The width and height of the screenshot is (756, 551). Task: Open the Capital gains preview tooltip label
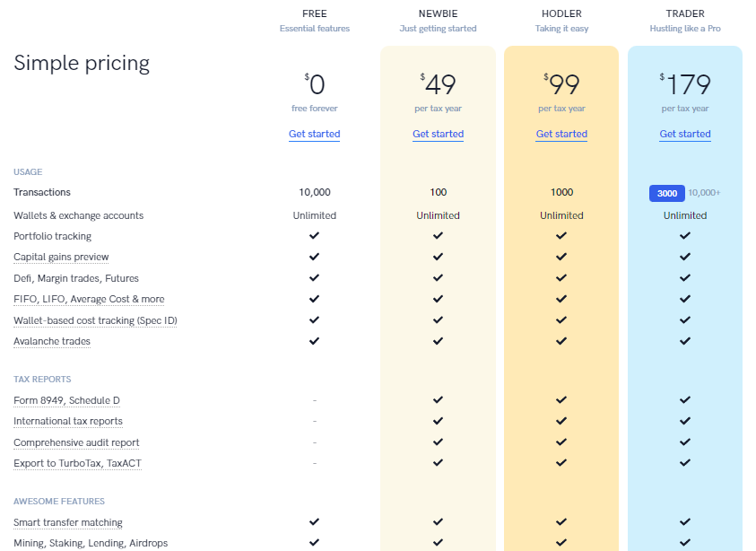tap(61, 257)
